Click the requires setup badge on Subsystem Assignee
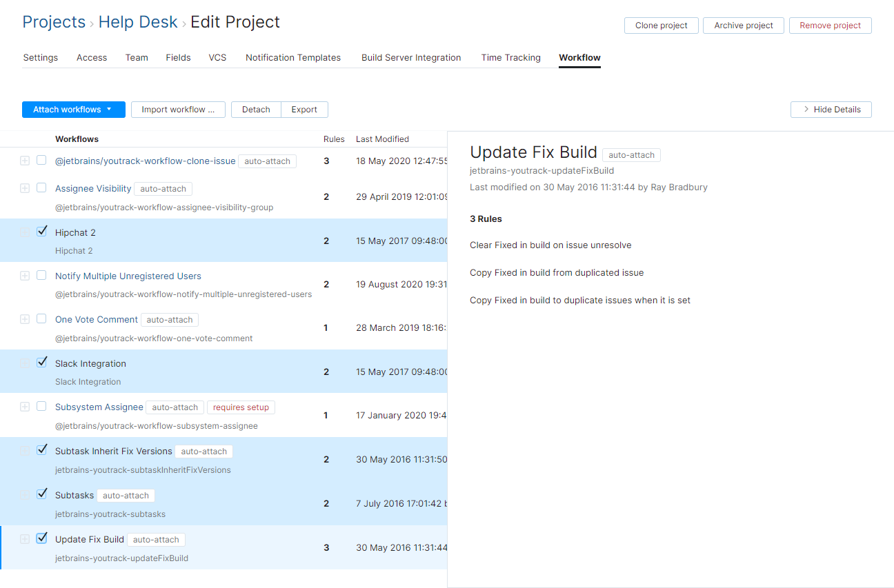Image resolution: width=894 pixels, height=588 pixels. [241, 407]
